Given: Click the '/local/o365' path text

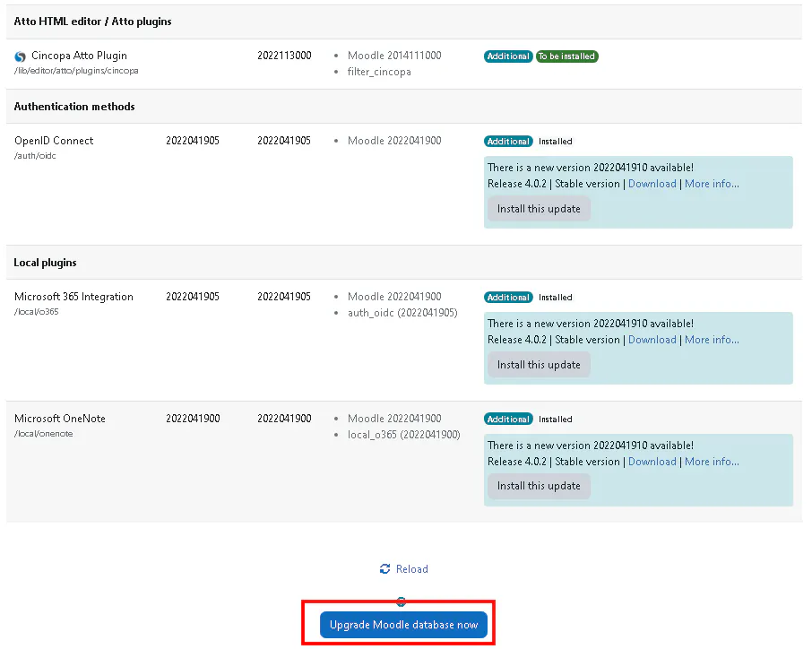Looking at the screenshot, I should [x=36, y=312].
